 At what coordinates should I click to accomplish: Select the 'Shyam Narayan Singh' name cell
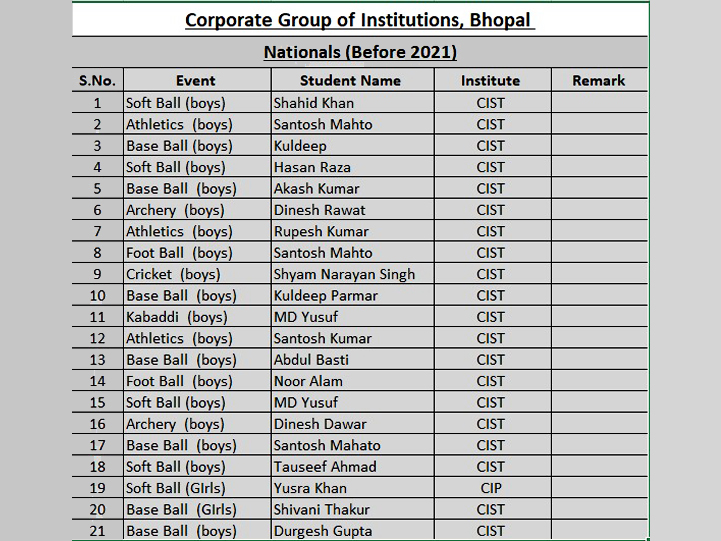pos(353,274)
